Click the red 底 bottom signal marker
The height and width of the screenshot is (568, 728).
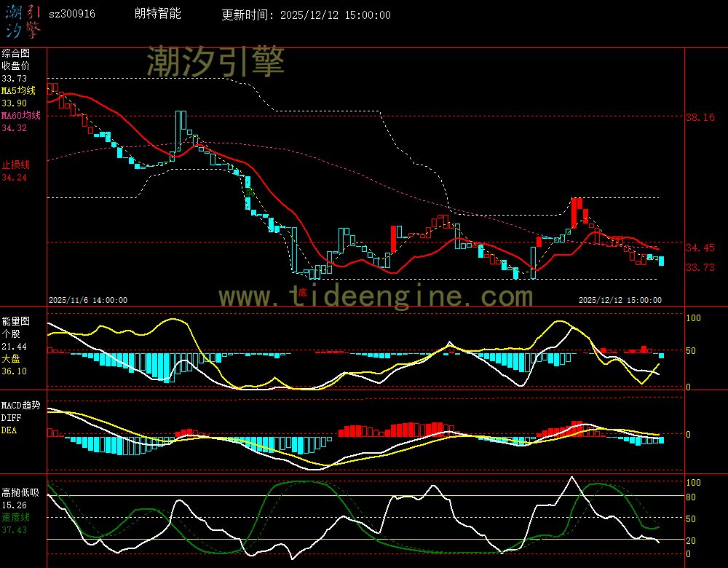click(302, 293)
